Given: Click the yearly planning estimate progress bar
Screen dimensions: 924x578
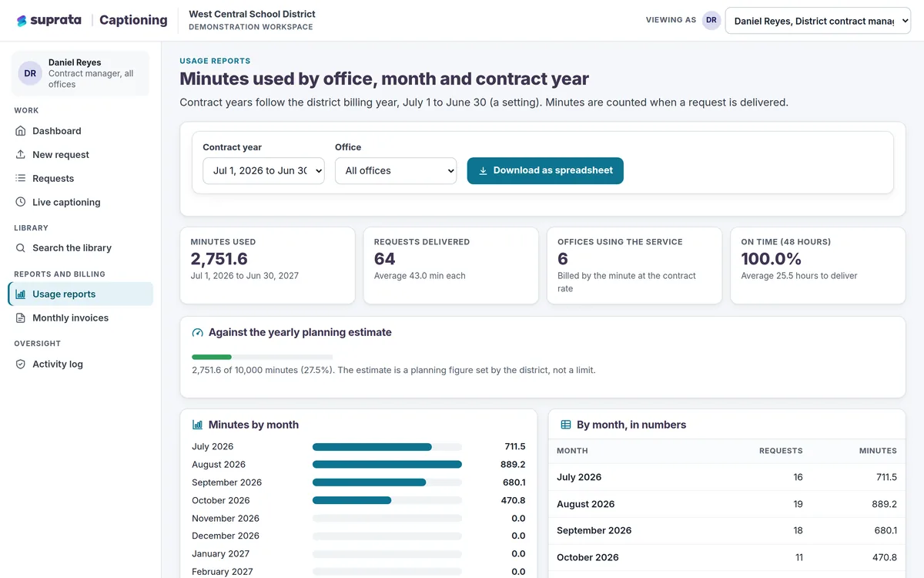Looking at the screenshot, I should [262, 357].
